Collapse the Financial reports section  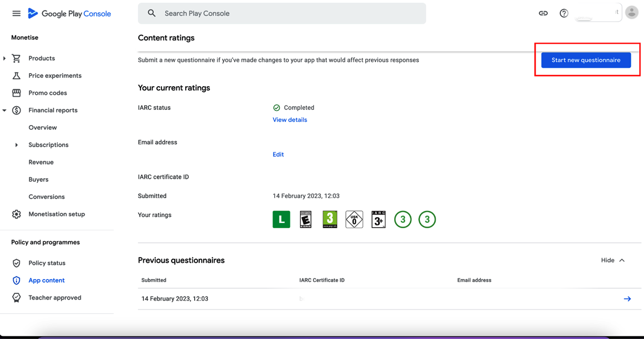[5, 110]
